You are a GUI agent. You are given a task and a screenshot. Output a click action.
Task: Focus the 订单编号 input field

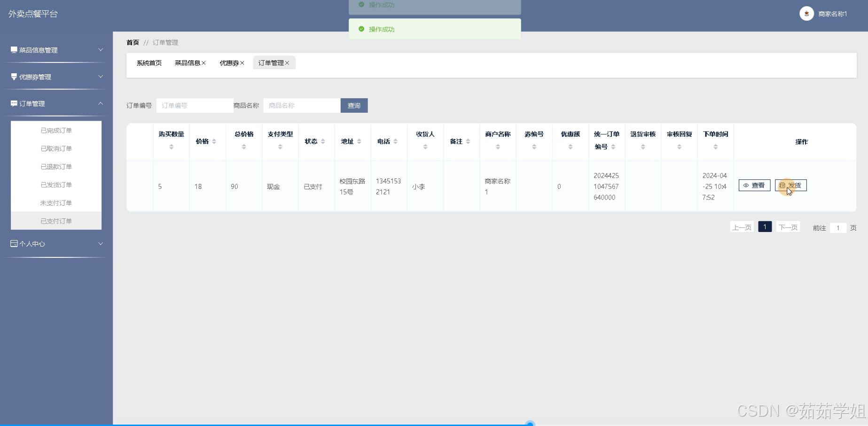coord(195,106)
